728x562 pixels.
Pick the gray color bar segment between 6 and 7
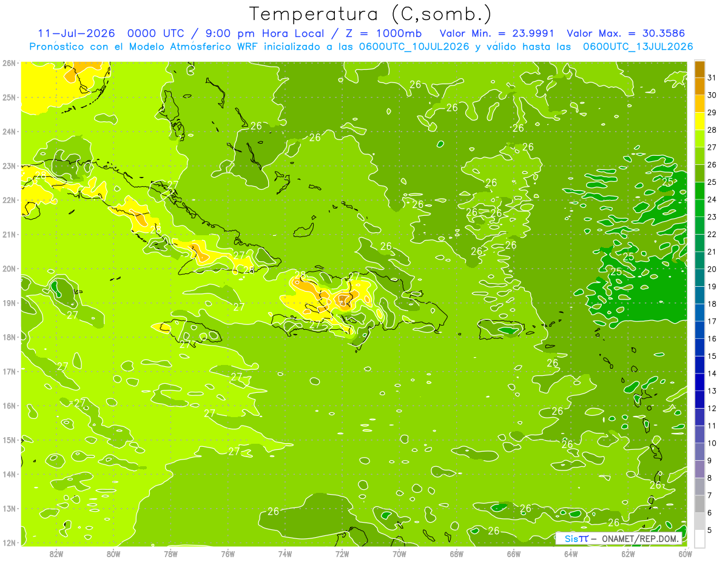pyautogui.click(x=699, y=504)
